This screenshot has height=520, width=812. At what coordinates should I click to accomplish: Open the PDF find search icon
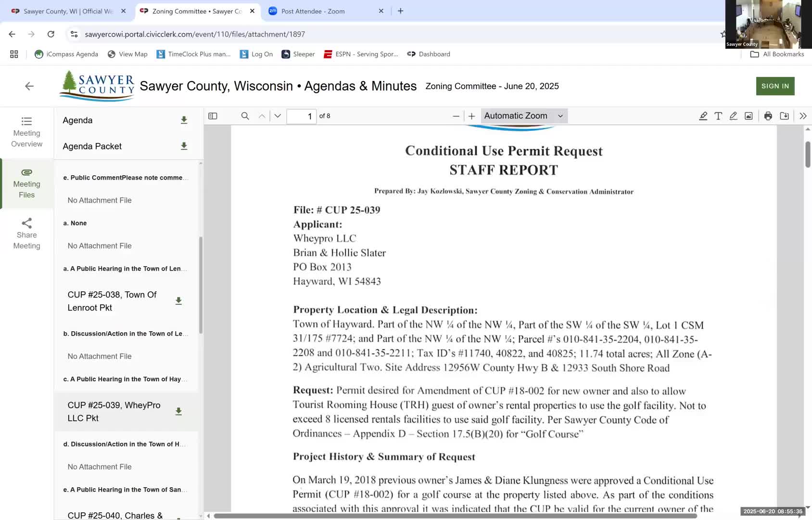click(245, 116)
